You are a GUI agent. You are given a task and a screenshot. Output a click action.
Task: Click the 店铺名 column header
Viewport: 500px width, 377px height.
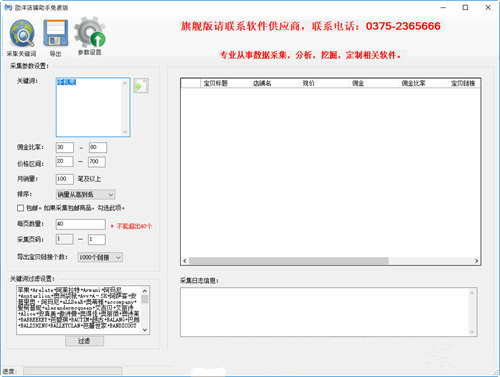coord(274,83)
